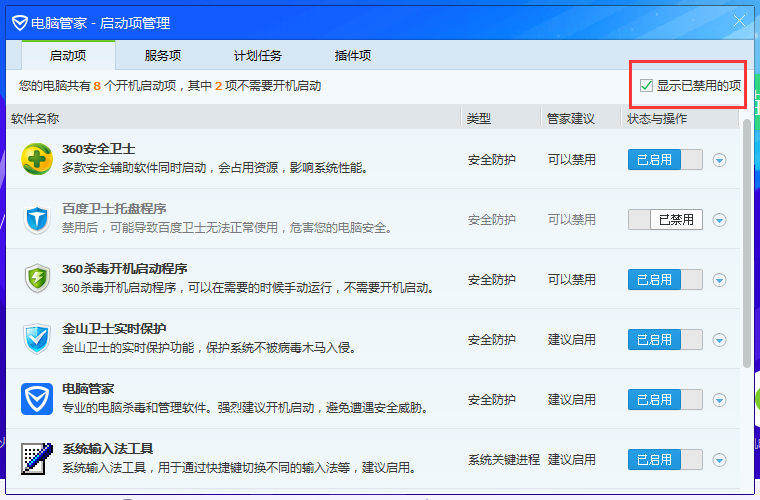Click the 系统输入法工具 icon
Image resolution: width=760 pixels, height=500 pixels.
pos(37,459)
